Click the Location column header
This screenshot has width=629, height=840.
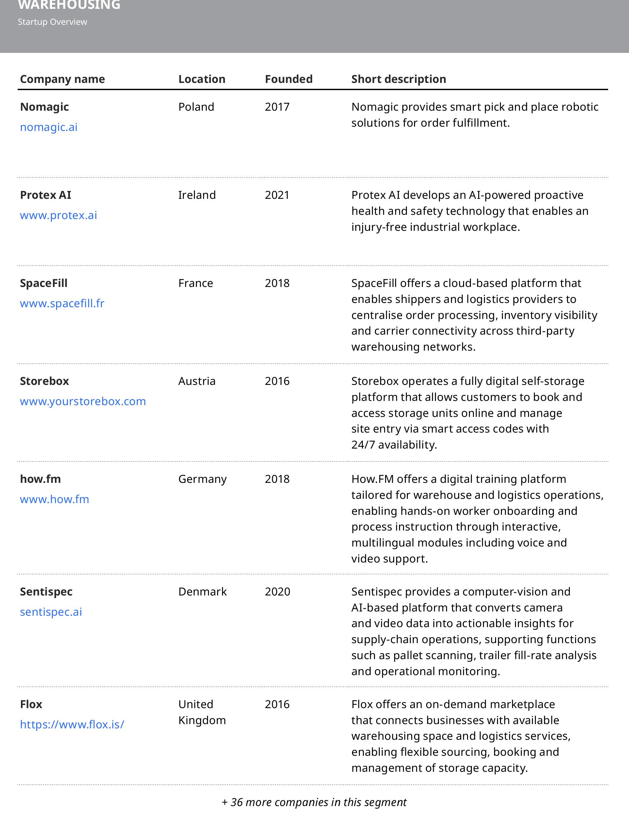(202, 79)
